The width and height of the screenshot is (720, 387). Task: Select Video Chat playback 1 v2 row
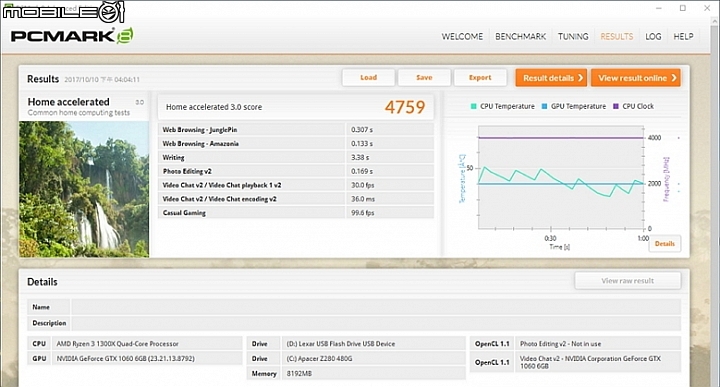[296, 185]
